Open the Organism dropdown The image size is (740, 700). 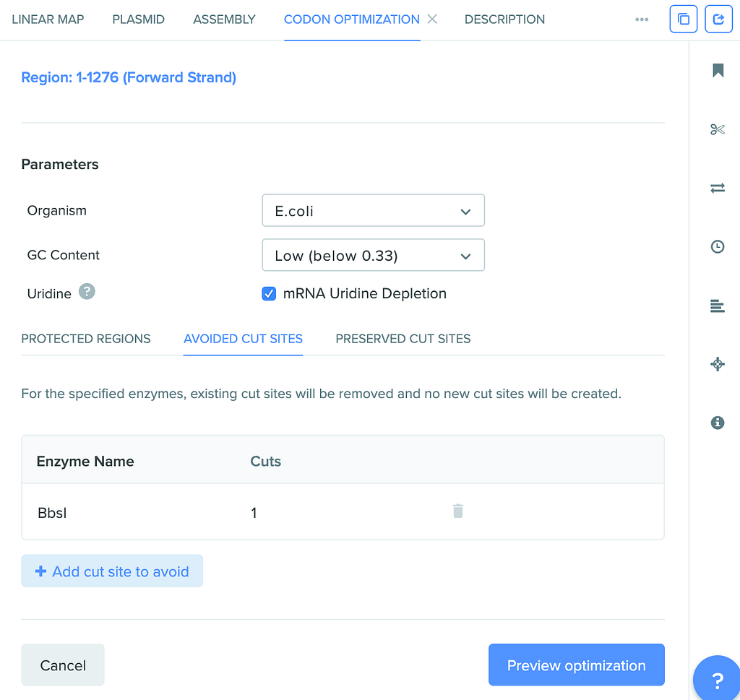click(373, 212)
